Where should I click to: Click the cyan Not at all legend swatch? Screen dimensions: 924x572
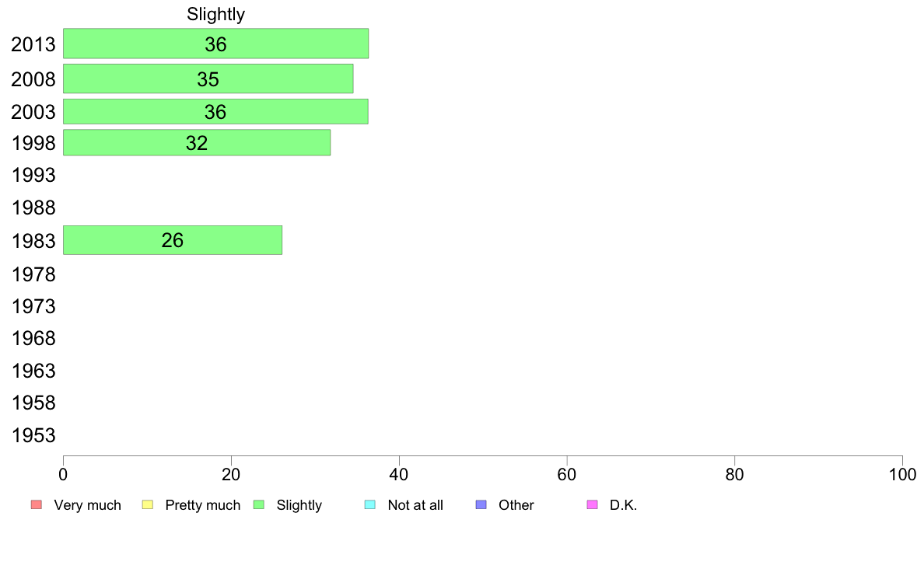tap(370, 505)
